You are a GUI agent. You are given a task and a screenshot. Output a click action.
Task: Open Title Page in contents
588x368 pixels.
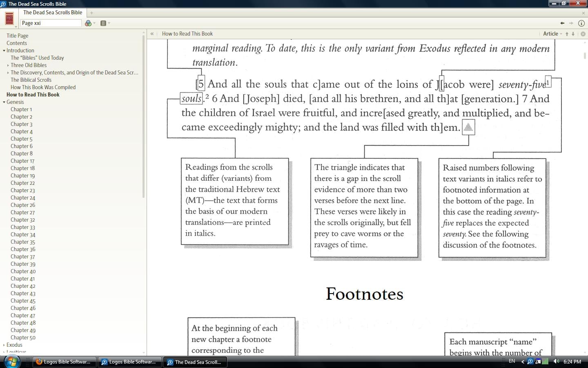pos(17,36)
